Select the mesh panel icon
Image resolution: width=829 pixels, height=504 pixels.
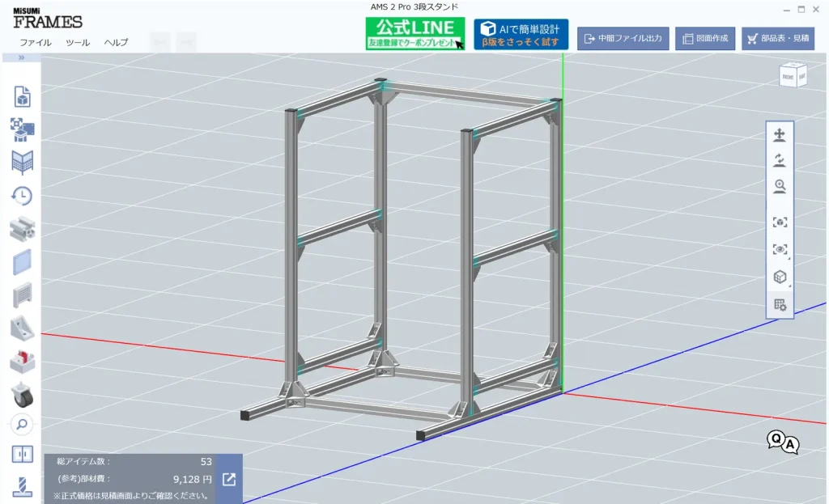[x=22, y=295]
